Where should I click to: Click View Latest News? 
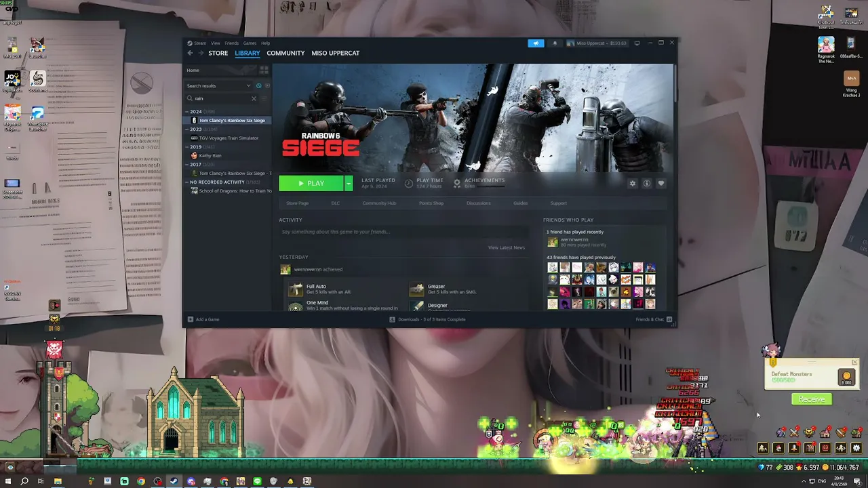(x=507, y=247)
